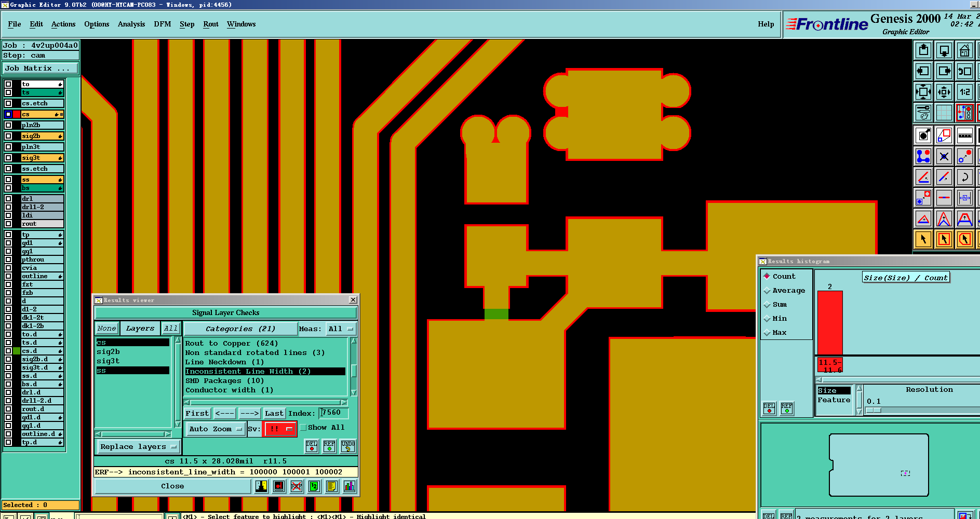Click the First result button

point(197,413)
